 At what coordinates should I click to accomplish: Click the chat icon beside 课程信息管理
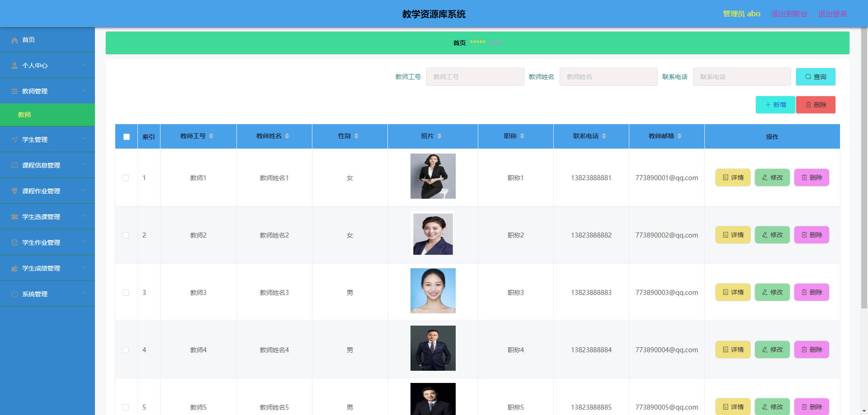point(14,166)
